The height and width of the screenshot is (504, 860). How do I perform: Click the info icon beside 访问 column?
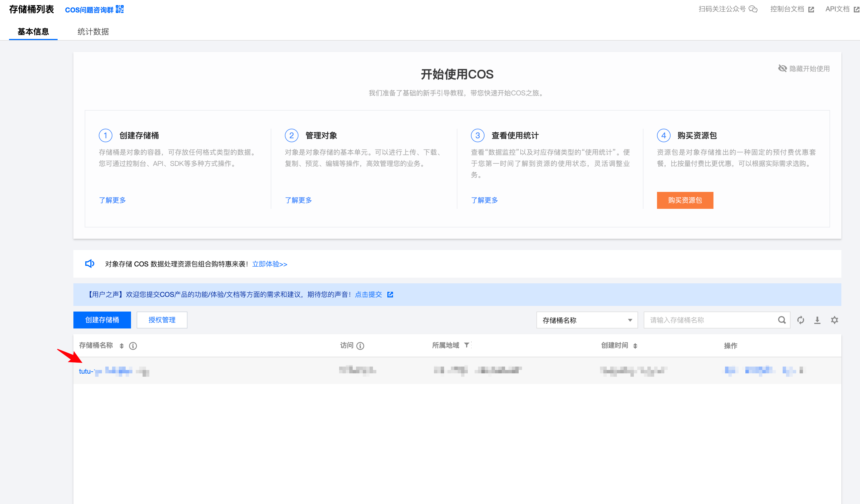pos(360,346)
